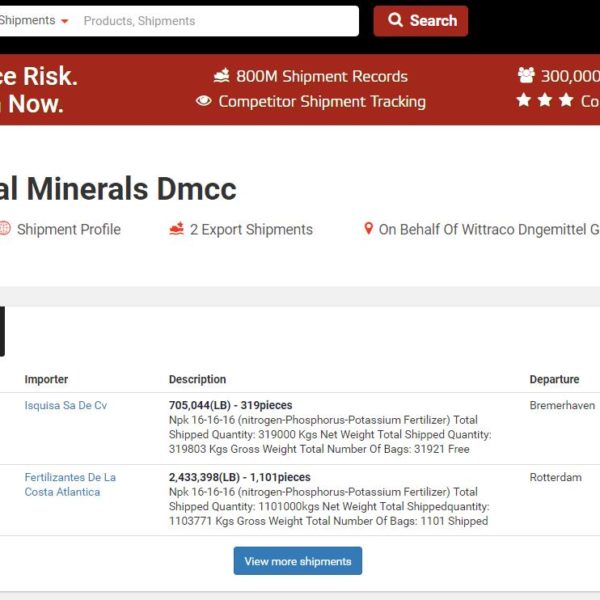Open the Shipments search type dropdown
The image size is (600, 600).
point(36,21)
